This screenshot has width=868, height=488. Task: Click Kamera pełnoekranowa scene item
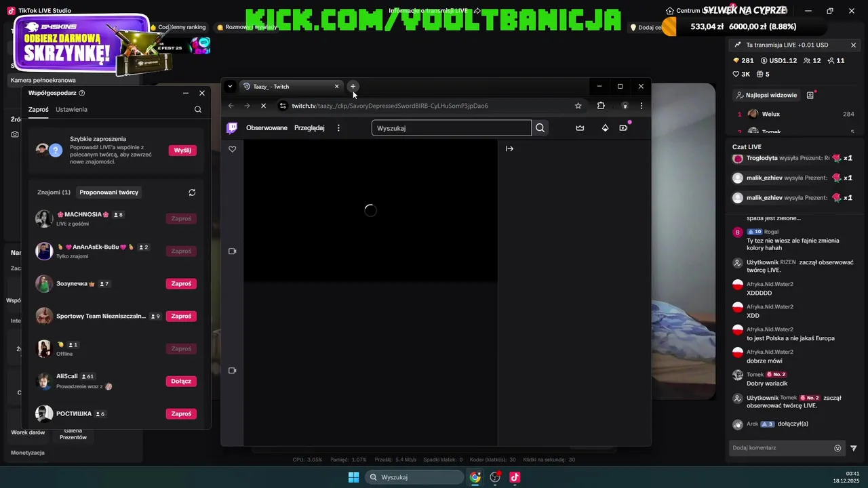click(74, 80)
